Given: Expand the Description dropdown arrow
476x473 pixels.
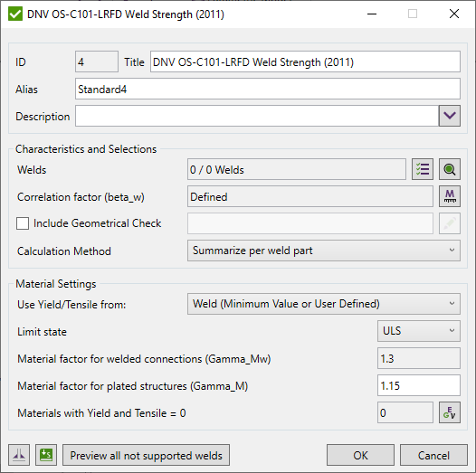Looking at the screenshot, I should (x=449, y=116).
